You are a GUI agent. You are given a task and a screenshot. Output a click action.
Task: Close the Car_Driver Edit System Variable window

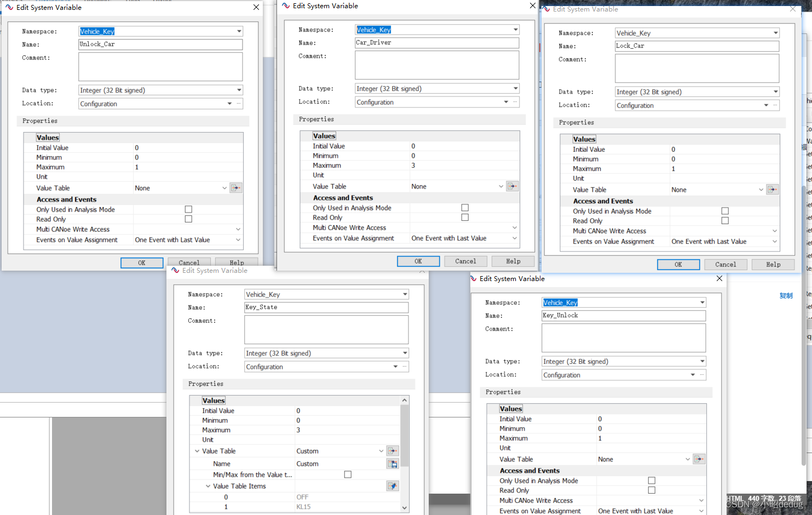(533, 5)
